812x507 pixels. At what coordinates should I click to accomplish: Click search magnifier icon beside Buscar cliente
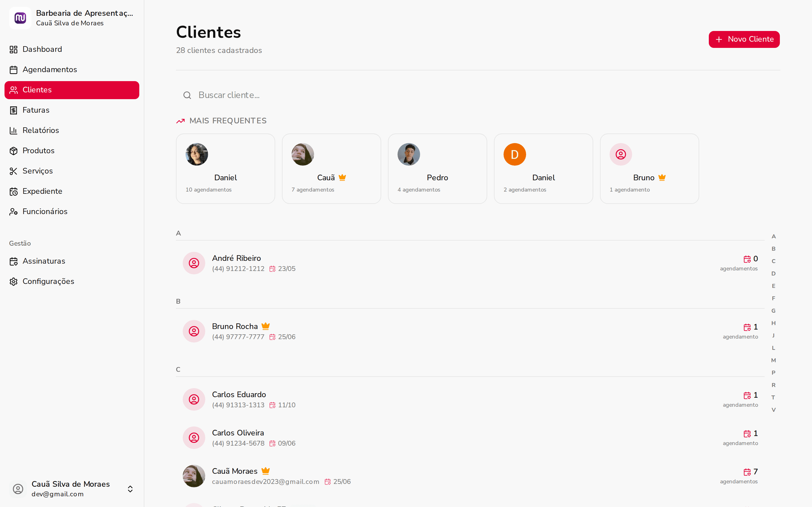coord(187,95)
